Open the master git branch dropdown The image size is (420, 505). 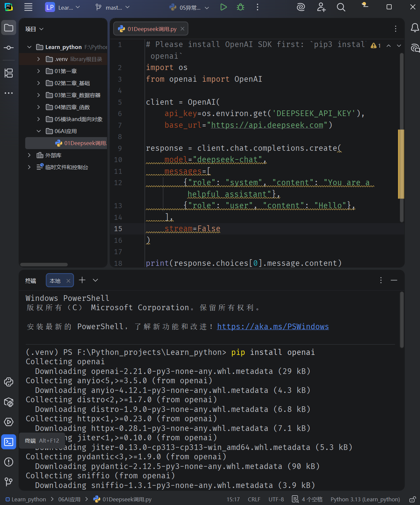112,7
